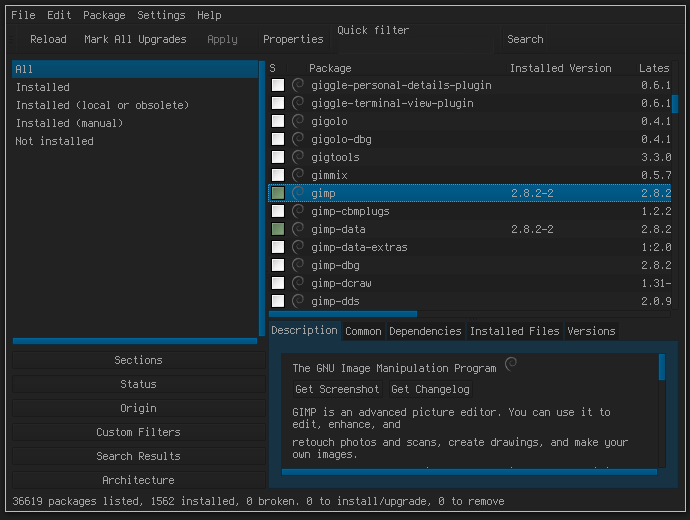Click the Get Changelog button
This screenshot has height=520, width=690.
430,389
